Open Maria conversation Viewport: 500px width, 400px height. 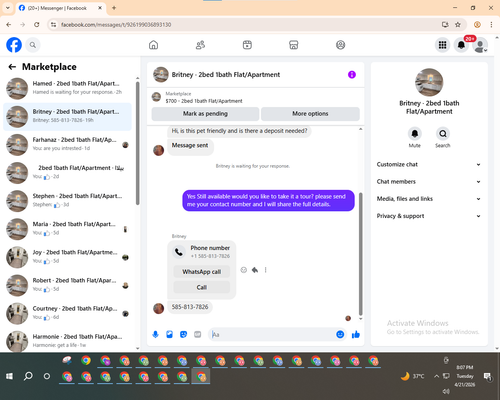pos(67,229)
